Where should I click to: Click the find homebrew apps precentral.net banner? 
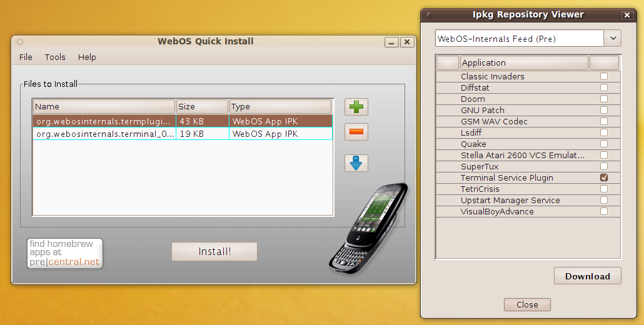pyautogui.click(x=65, y=254)
